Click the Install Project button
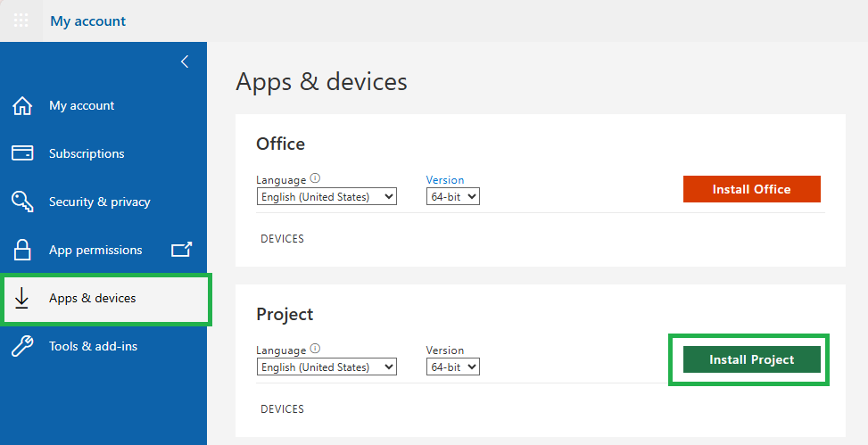868x445 pixels. click(752, 359)
